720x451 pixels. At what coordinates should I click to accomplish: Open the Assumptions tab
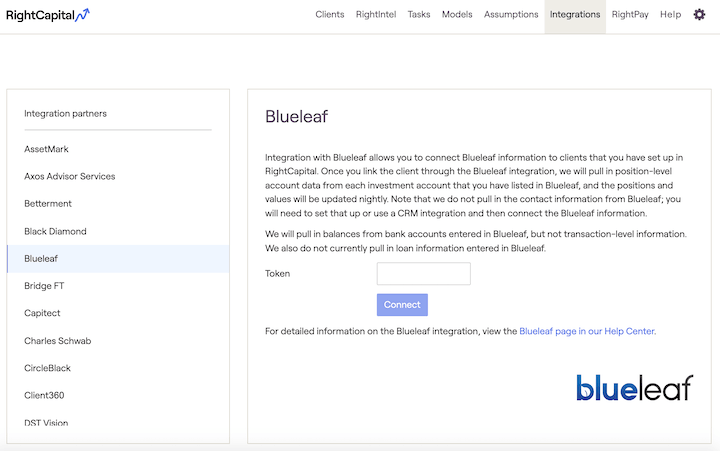(511, 15)
